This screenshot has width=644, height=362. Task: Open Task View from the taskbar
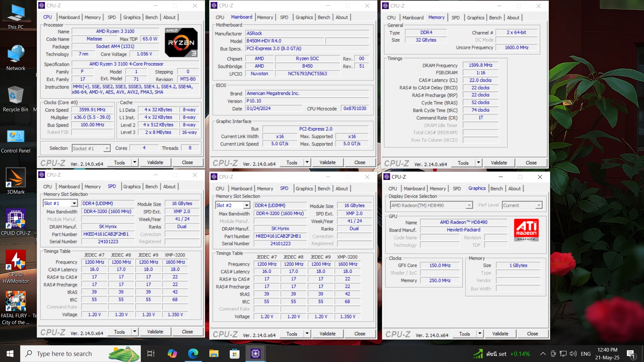click(151, 354)
